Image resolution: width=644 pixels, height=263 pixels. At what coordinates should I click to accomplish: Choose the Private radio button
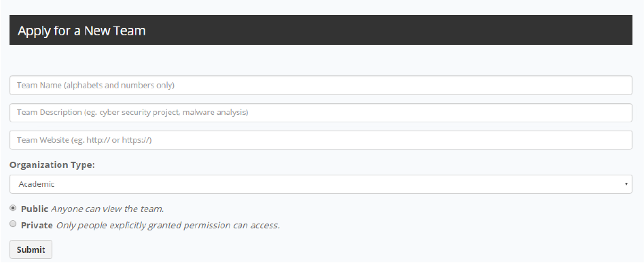point(13,224)
